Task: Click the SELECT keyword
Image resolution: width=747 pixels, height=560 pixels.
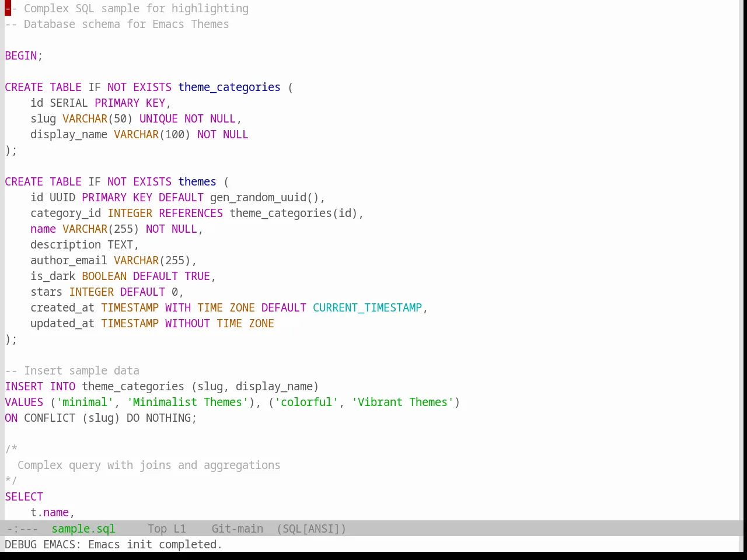Action: (24, 496)
